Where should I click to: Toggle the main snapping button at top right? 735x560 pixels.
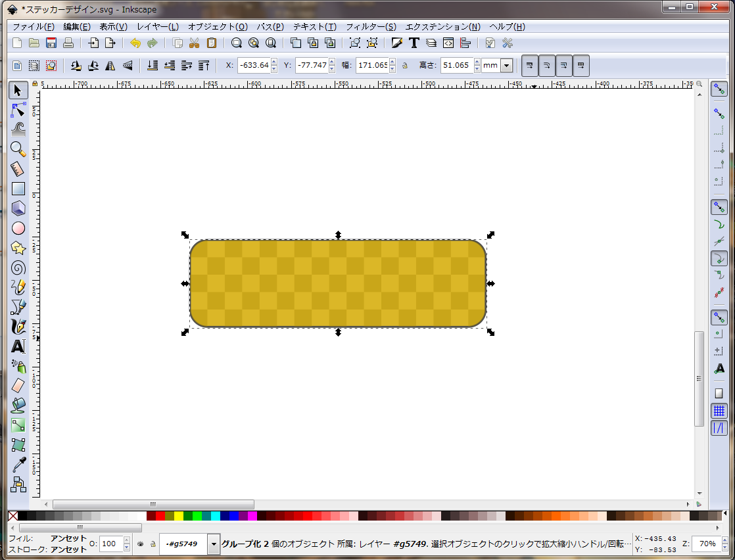[719, 89]
